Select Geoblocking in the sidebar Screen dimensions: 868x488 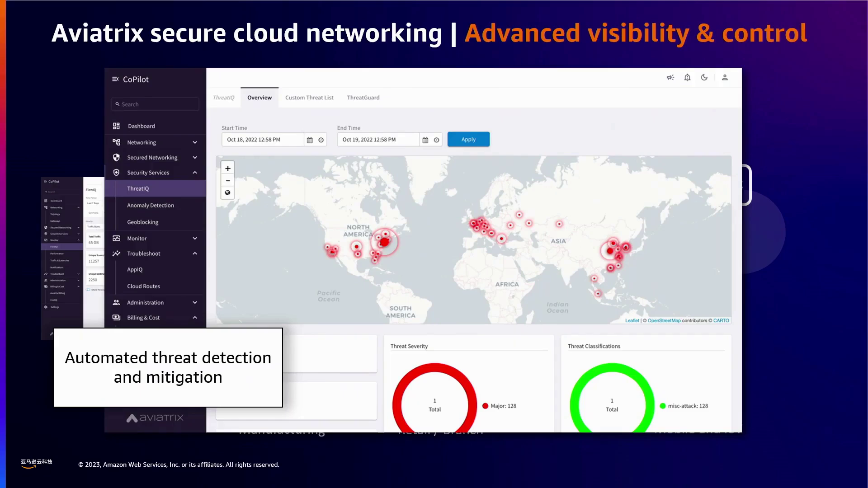pyautogui.click(x=143, y=222)
